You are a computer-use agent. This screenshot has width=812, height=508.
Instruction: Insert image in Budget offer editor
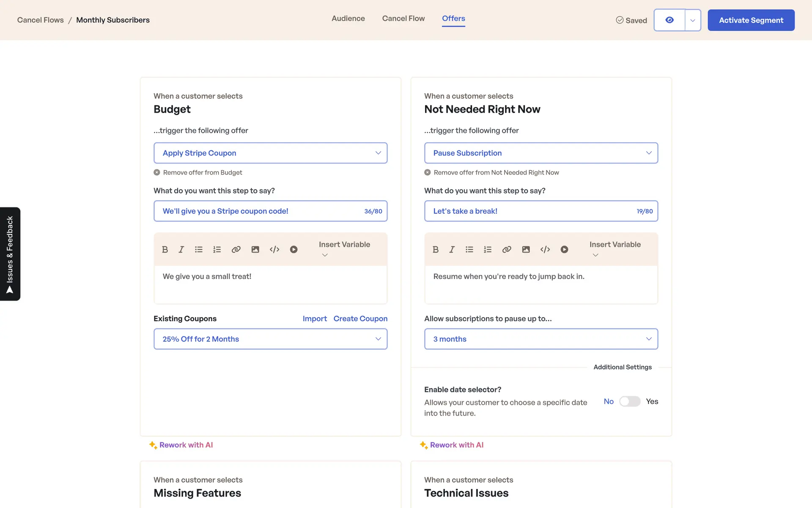click(255, 249)
